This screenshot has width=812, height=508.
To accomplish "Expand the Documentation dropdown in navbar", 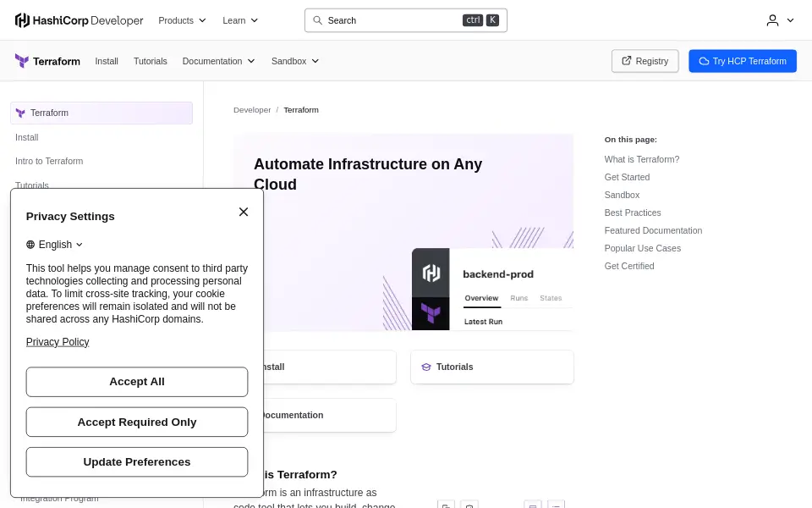I will click(218, 61).
